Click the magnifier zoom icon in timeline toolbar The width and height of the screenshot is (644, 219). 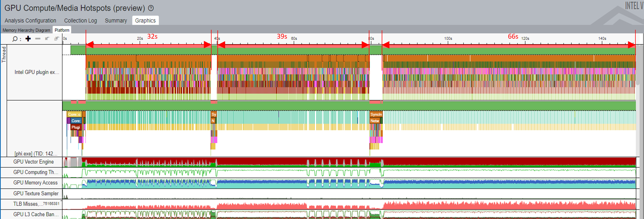15,39
